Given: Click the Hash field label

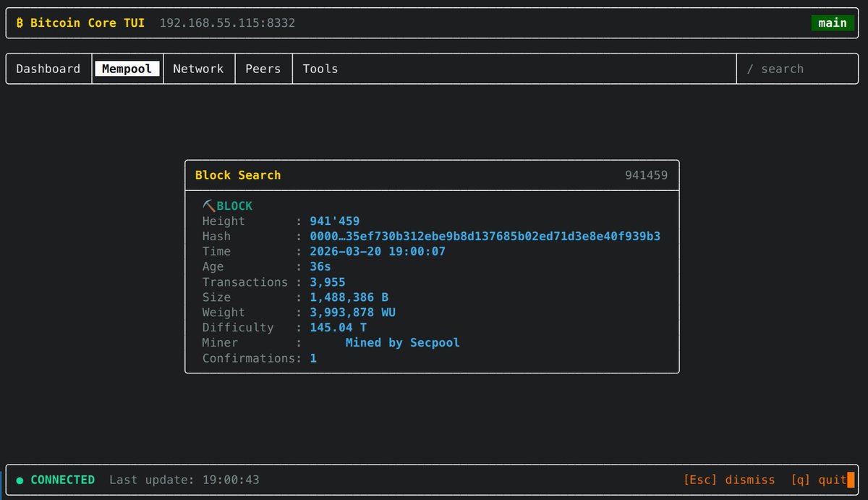Looking at the screenshot, I should click(x=217, y=237).
